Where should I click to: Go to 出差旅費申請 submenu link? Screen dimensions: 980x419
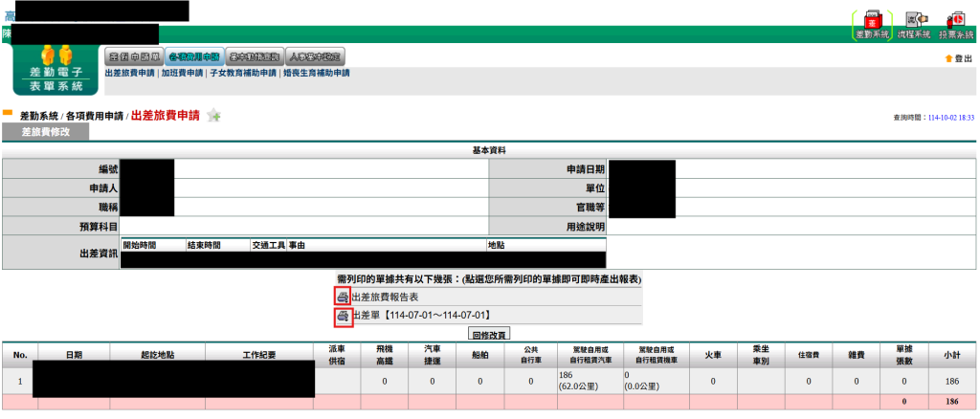(129, 73)
